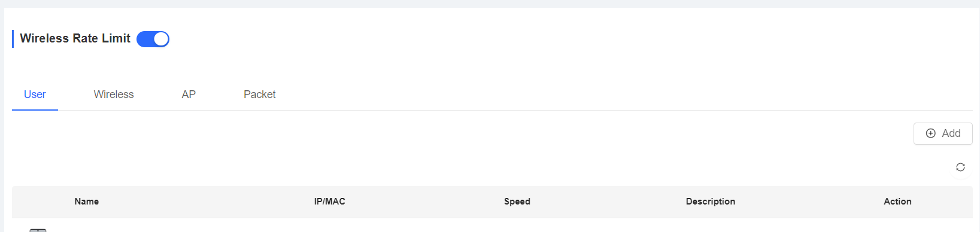Refresh the rate limit table

tap(960, 167)
